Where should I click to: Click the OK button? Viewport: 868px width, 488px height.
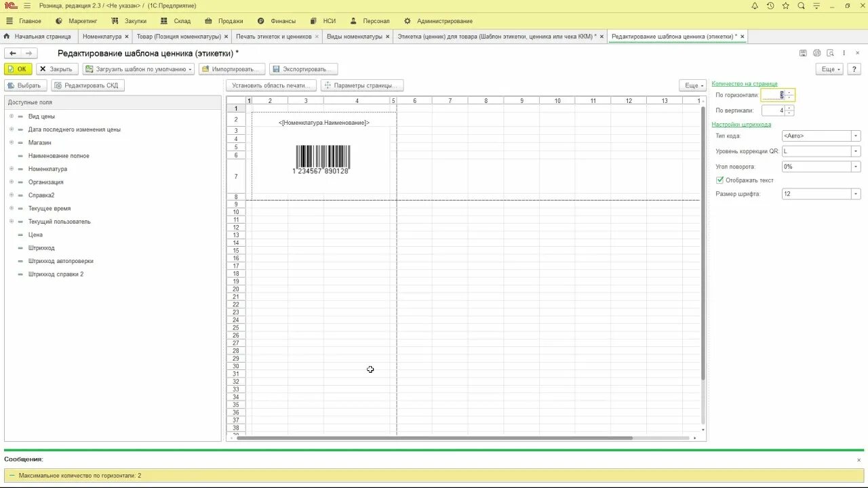click(x=18, y=68)
